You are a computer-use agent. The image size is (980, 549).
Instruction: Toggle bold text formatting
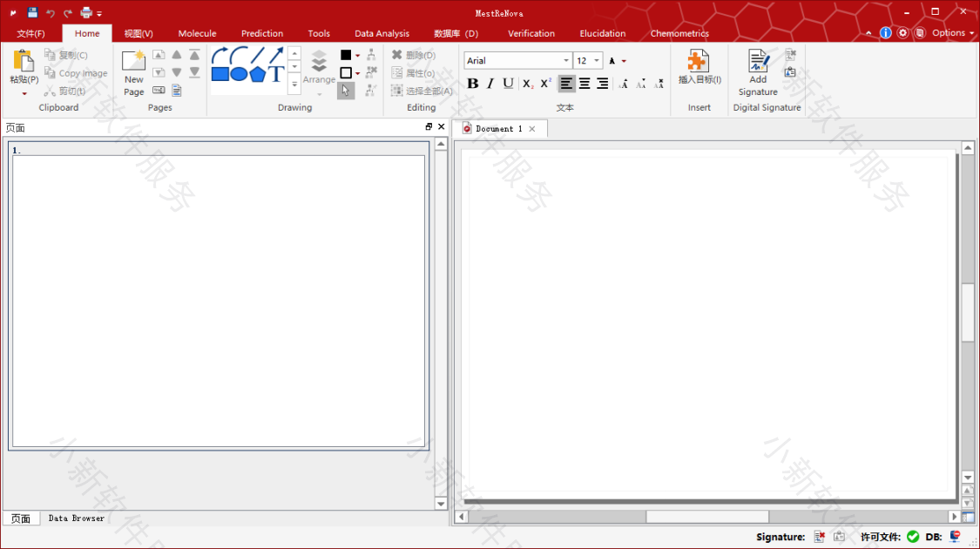472,84
